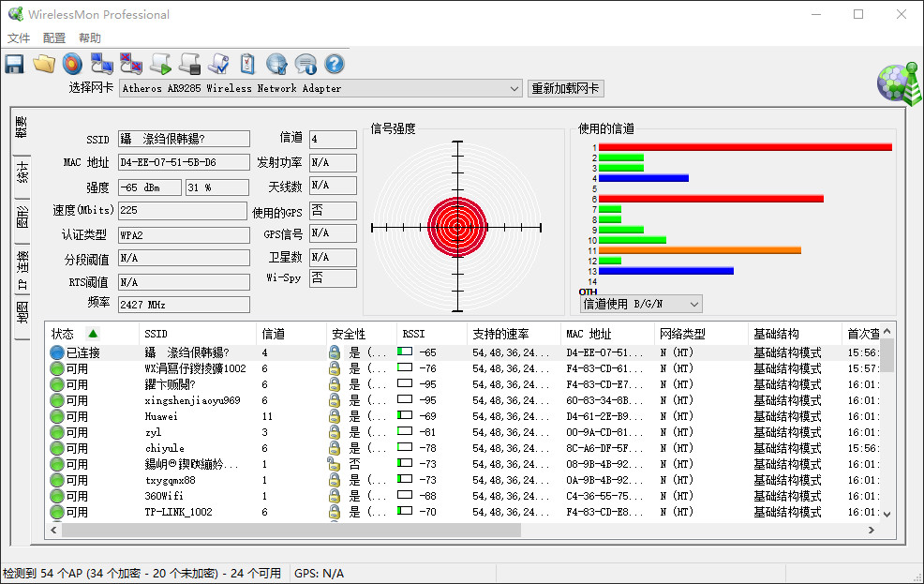Click the globe with checkmark update icon

tap(276, 64)
